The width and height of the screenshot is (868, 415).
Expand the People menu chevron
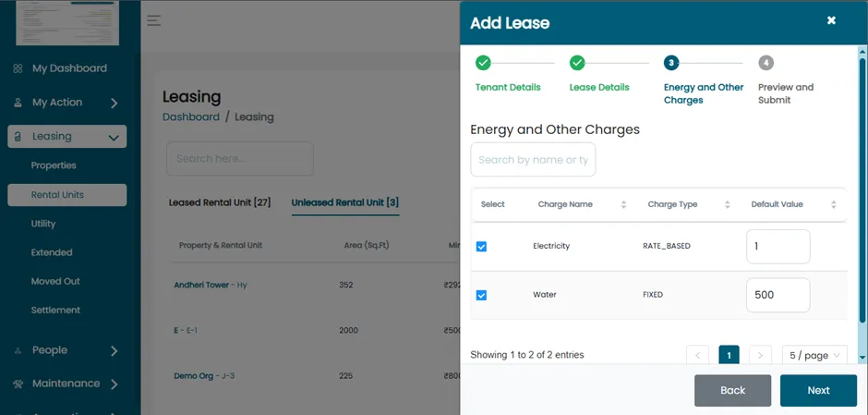pos(114,350)
